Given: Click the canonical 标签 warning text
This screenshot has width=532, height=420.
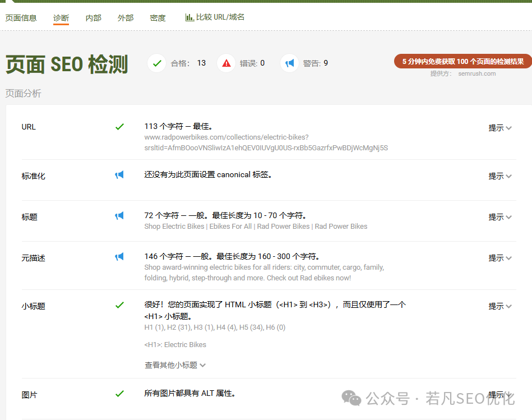Looking at the screenshot, I should pyautogui.click(x=208, y=175).
